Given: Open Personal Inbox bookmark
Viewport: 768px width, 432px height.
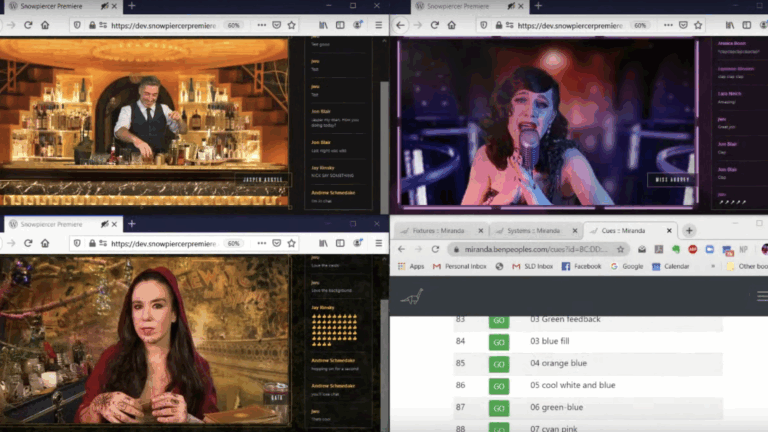Looking at the screenshot, I should [x=459, y=266].
